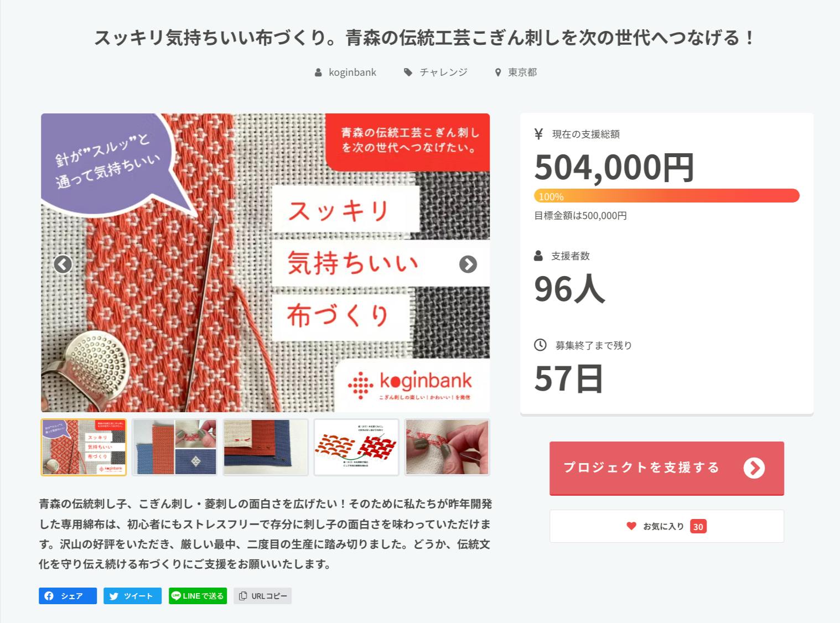Screen dimensions: 840x623
Task: Click the 100% funding progress bar
Action: click(666, 196)
